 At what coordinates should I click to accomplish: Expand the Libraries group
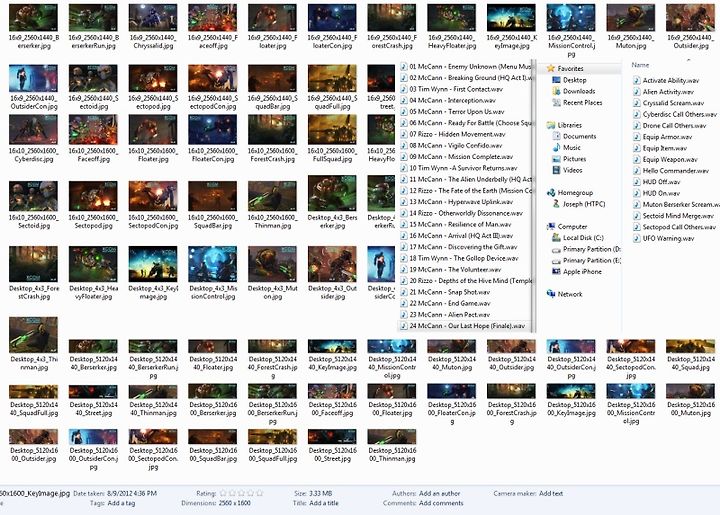tap(564, 125)
